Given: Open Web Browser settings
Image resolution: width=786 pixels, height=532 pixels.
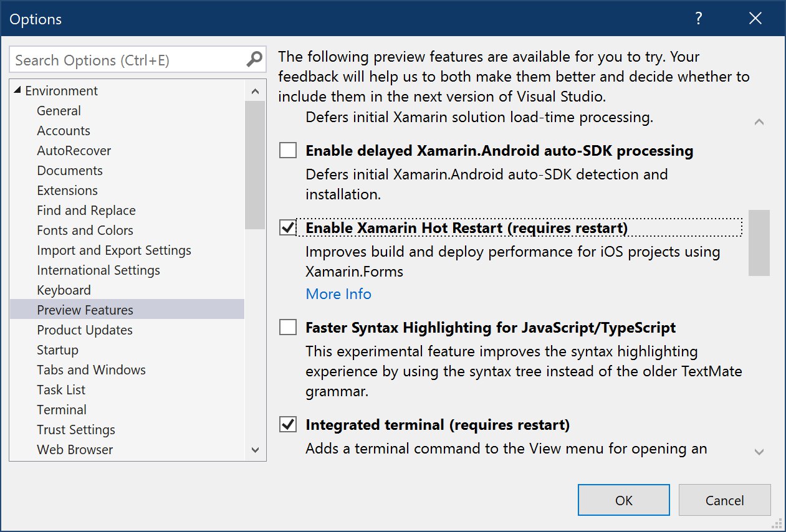Looking at the screenshot, I should point(75,450).
